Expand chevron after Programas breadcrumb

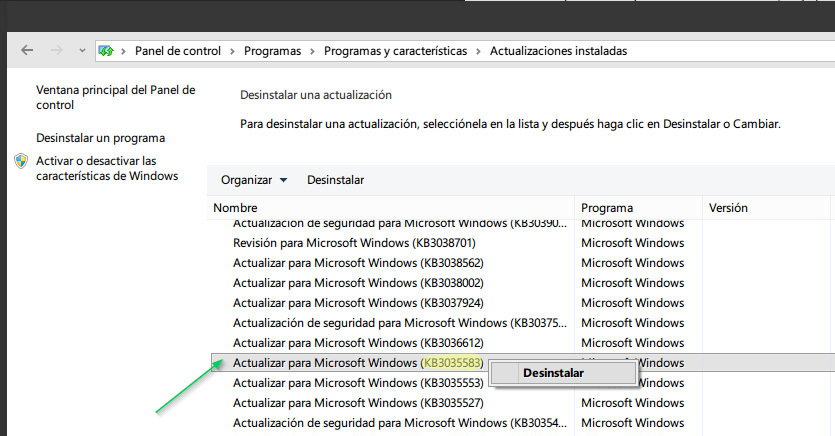tap(312, 52)
